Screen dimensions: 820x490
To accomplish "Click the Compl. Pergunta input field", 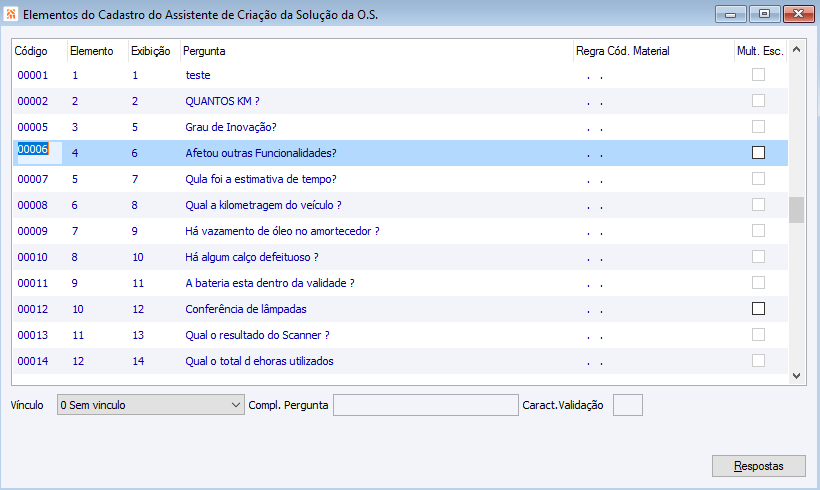I will point(426,405).
